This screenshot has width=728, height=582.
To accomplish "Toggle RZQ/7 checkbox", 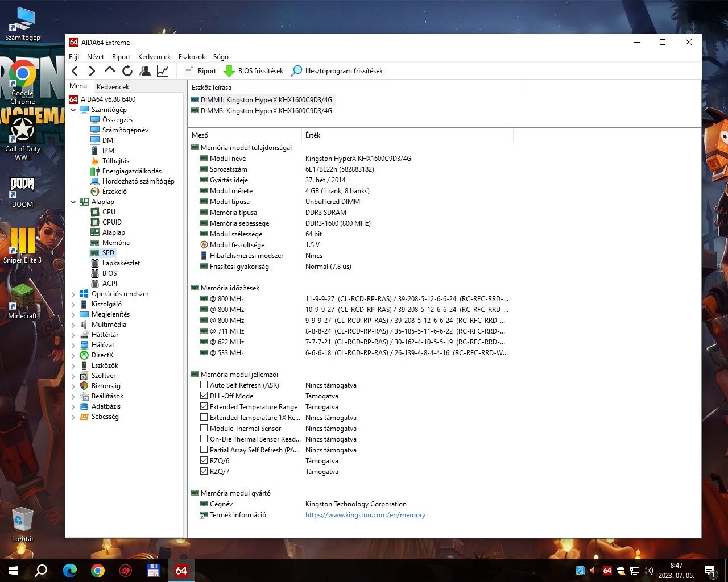I will point(204,471).
